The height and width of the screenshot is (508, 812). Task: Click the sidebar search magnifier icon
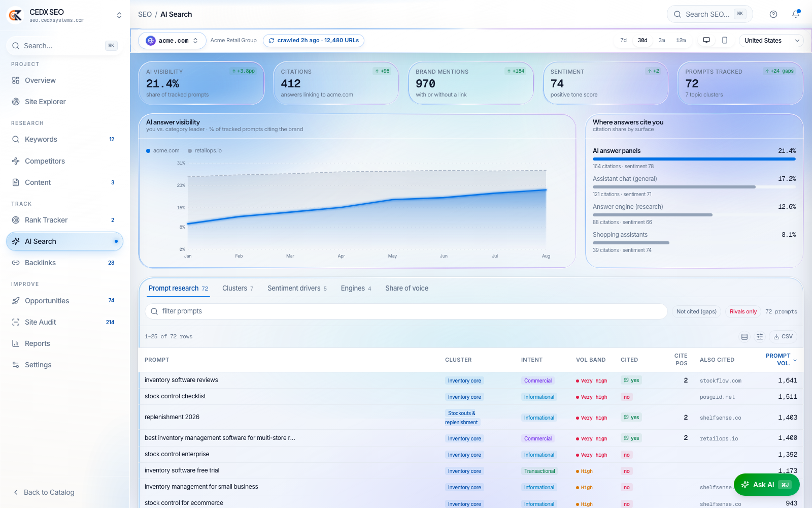pyautogui.click(x=16, y=46)
